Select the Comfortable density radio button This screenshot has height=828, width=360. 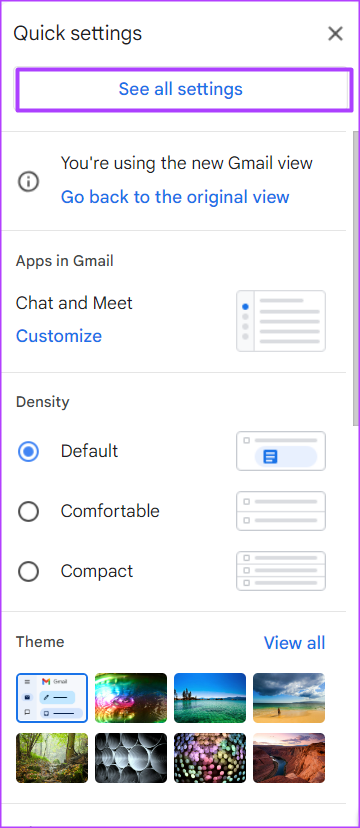tap(29, 511)
